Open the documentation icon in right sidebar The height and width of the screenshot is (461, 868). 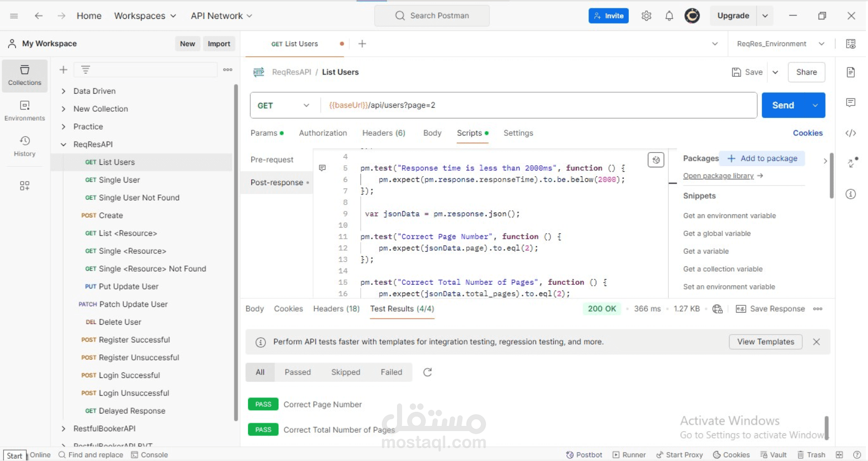pos(851,72)
